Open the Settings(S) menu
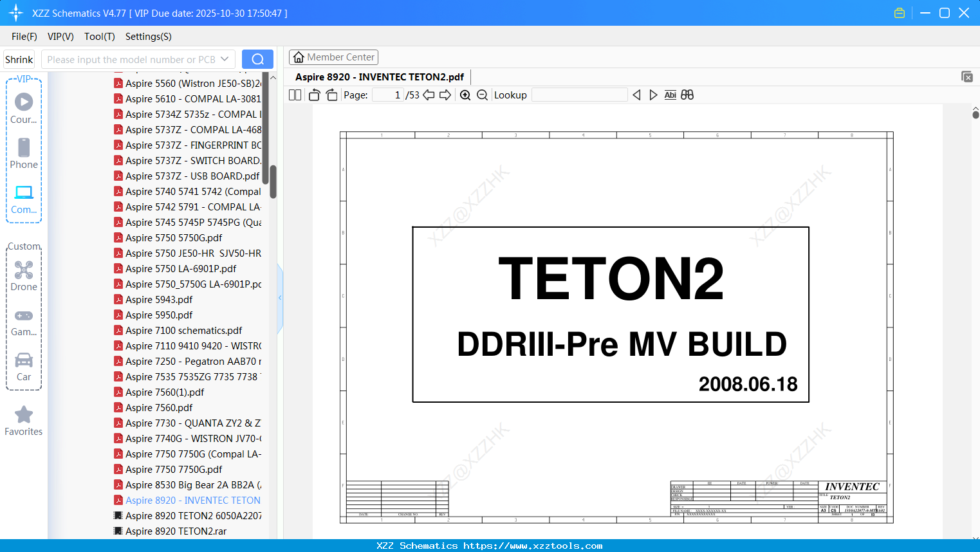 click(149, 37)
